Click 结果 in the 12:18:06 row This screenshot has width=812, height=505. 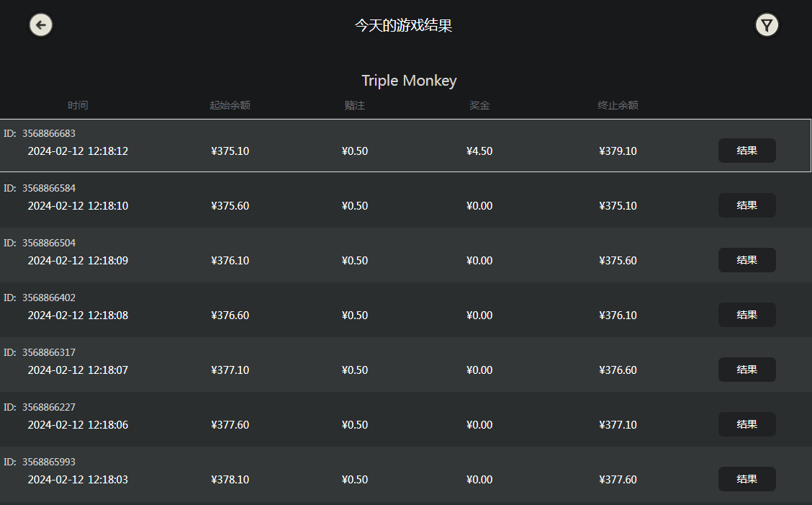coord(746,424)
